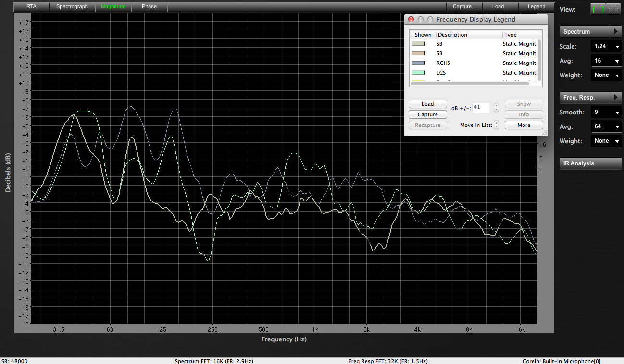
Task: Toggle the Legend button in the top bar
Action: [x=537, y=7]
